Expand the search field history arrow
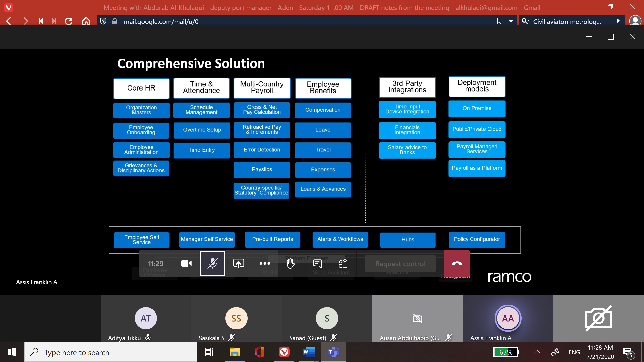Image resolution: width=644 pixels, height=362 pixels. [x=618, y=21]
